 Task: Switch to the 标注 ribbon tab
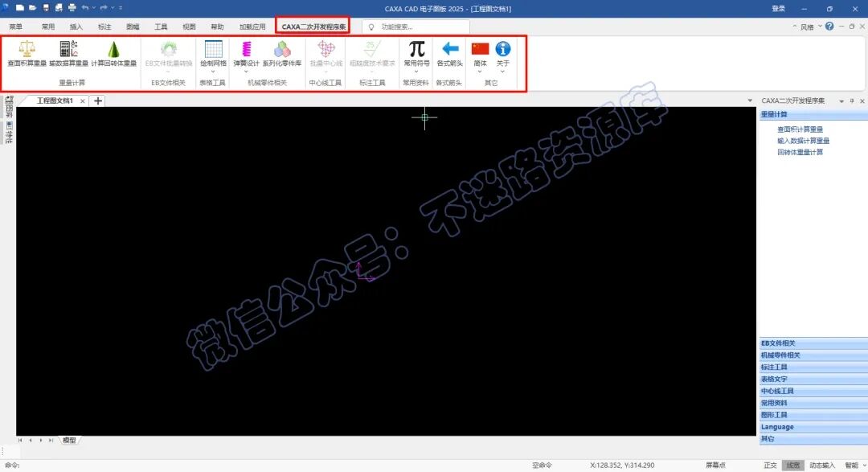[x=104, y=27]
